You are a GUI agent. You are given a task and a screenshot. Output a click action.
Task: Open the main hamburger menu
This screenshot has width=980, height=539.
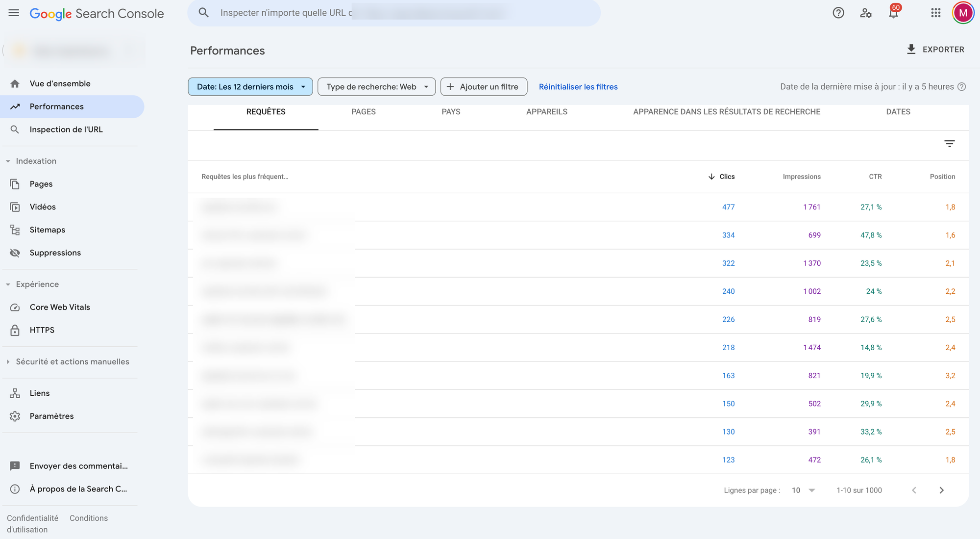14,13
